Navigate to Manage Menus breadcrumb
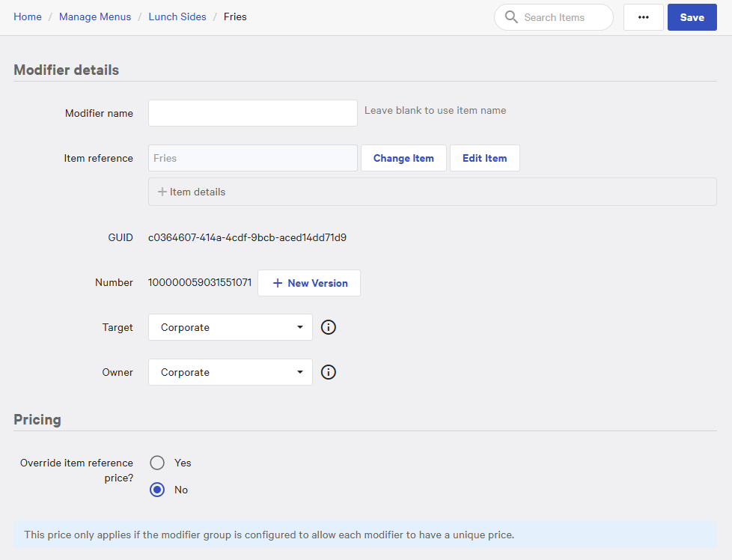 tap(95, 16)
